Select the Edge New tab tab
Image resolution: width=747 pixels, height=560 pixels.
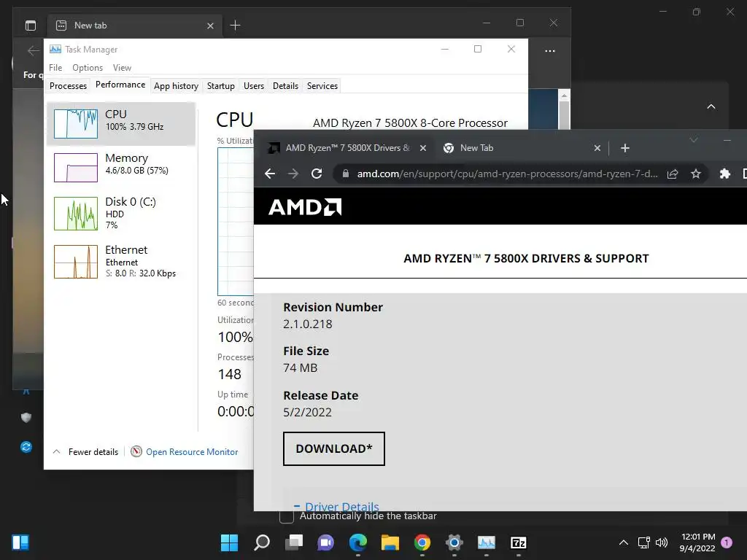pos(135,26)
